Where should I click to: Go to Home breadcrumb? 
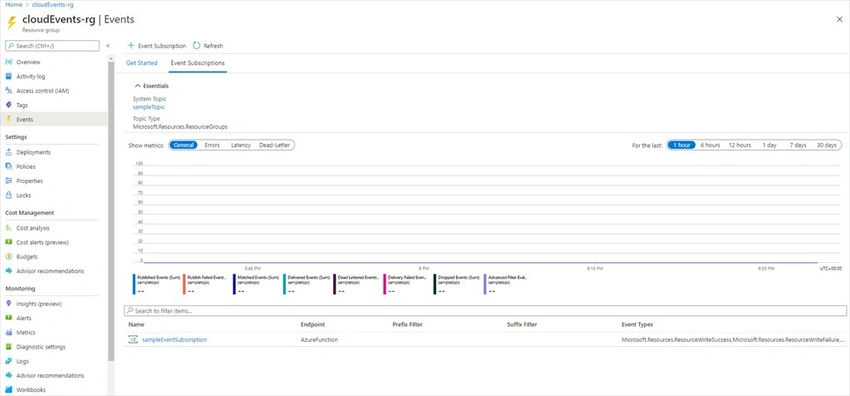[14, 4]
